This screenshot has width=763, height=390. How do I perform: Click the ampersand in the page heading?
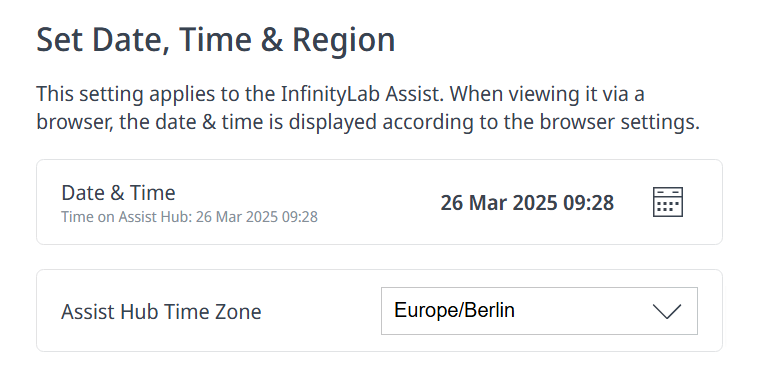pos(272,40)
